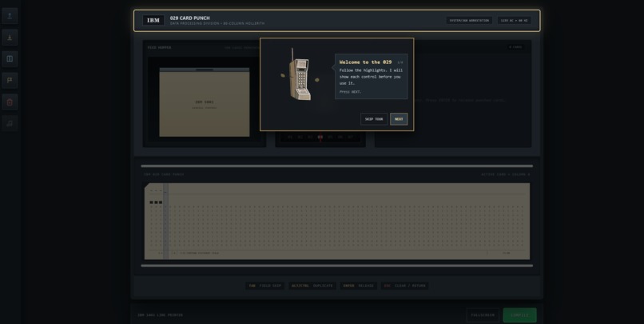Click the red trash icon in the sidebar
The image size is (644, 324).
click(x=10, y=102)
